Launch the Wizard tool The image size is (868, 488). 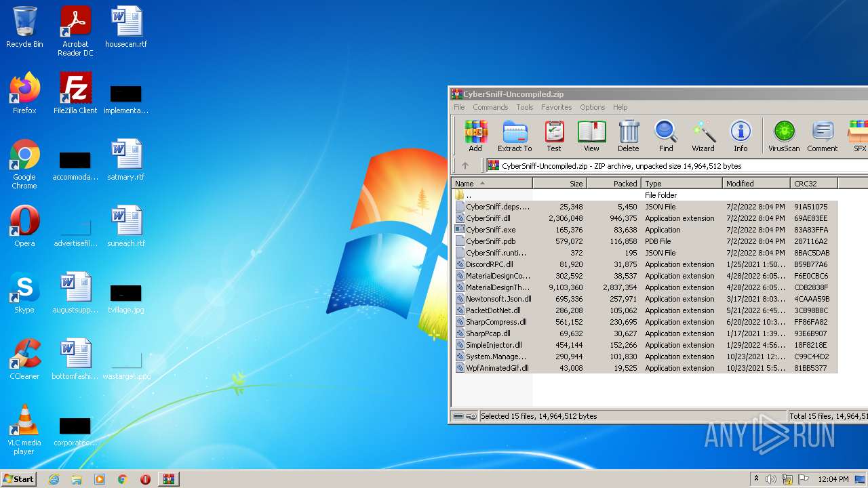tap(703, 136)
